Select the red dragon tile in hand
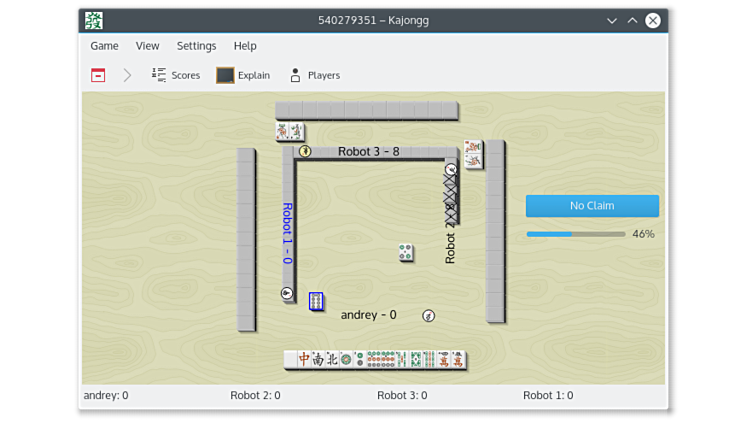Screen dimensions: 752x423 click(305, 359)
